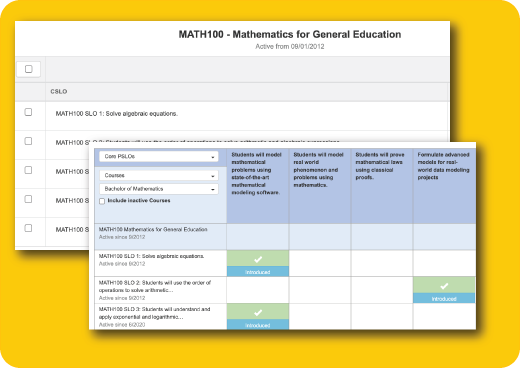Image resolution: width=520 pixels, height=368 pixels.
Task: Click column header 'Students will model mathematical problems using state-of-the-art'
Action: tap(258, 186)
